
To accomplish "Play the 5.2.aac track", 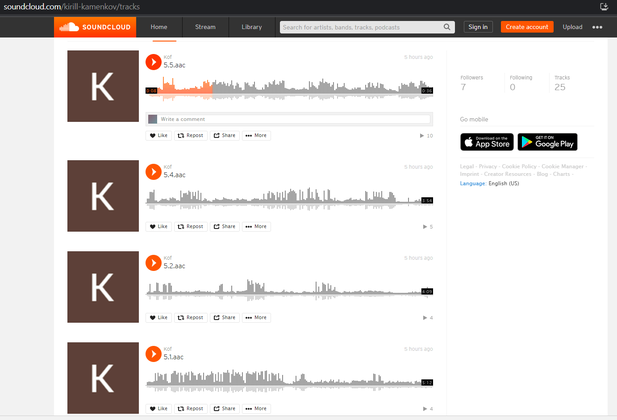I will coord(153,263).
